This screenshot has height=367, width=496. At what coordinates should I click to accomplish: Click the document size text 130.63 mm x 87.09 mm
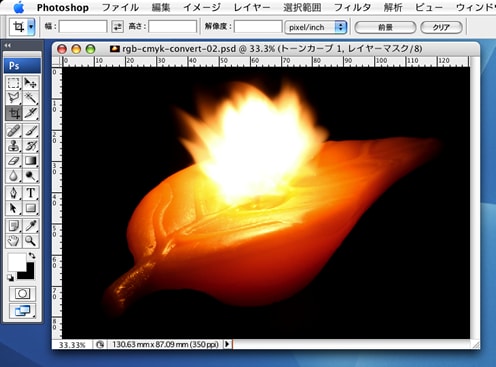click(165, 344)
